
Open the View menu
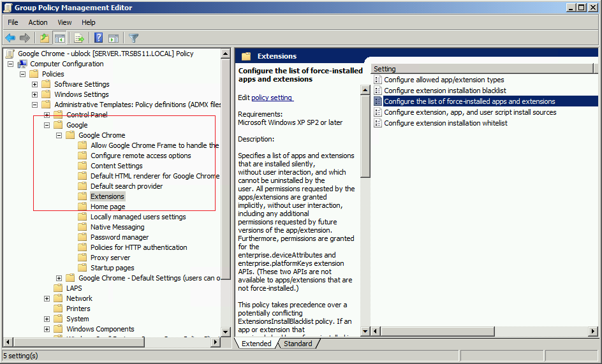[64, 22]
